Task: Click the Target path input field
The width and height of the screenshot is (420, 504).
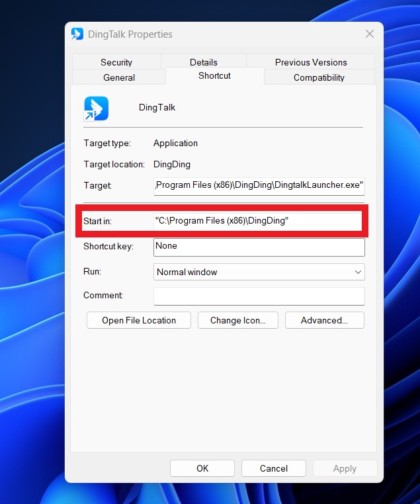Action: tap(259, 185)
